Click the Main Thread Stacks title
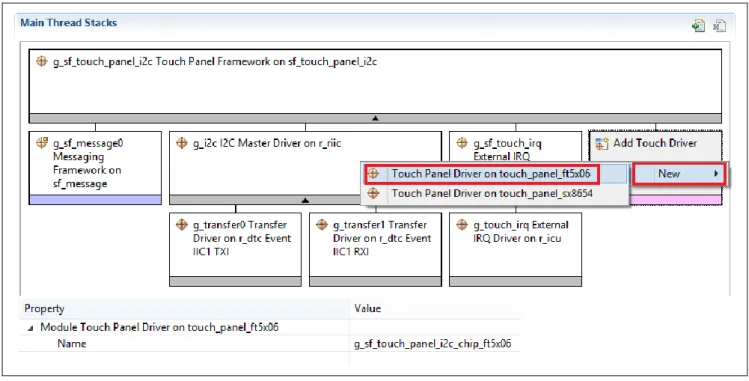This screenshot has height=381, width=749. 68,23
